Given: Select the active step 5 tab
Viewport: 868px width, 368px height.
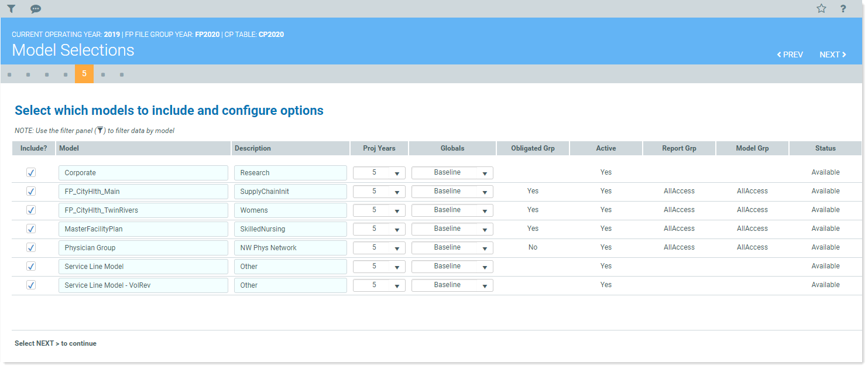Looking at the screenshot, I should pyautogui.click(x=84, y=74).
